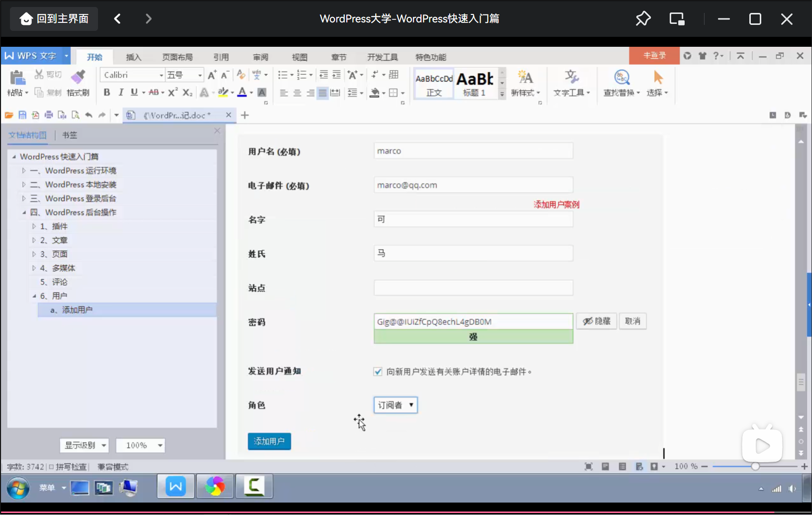This screenshot has height=515, width=812.
Task: Click the 回到主界面 home button
Action: pos(54,19)
